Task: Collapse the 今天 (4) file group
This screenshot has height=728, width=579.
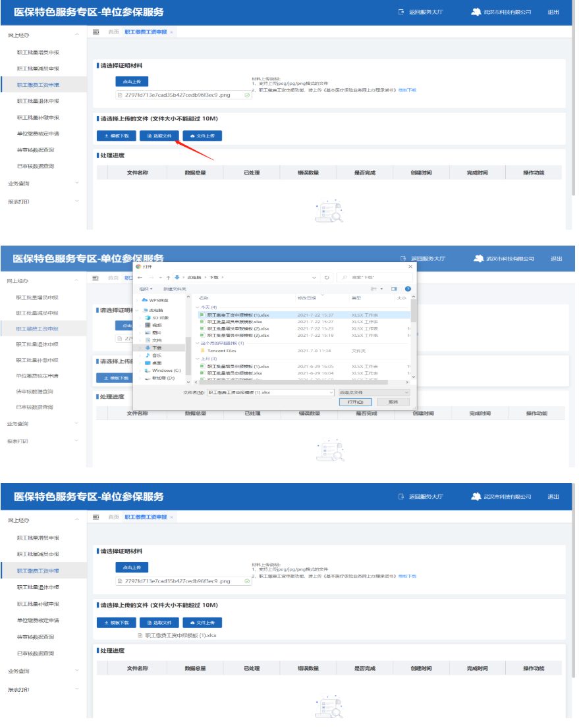Action: click(x=198, y=307)
